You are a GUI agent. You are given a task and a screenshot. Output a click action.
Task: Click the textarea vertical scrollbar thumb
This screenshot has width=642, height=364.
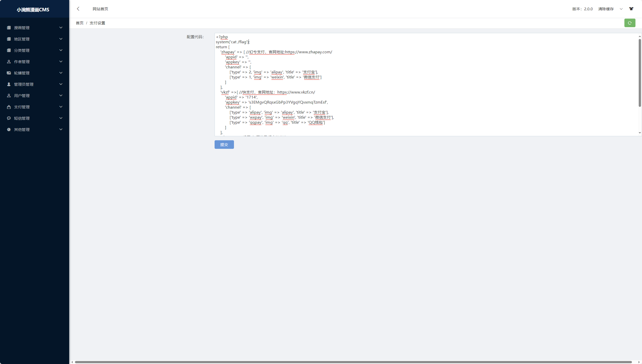coord(640,73)
